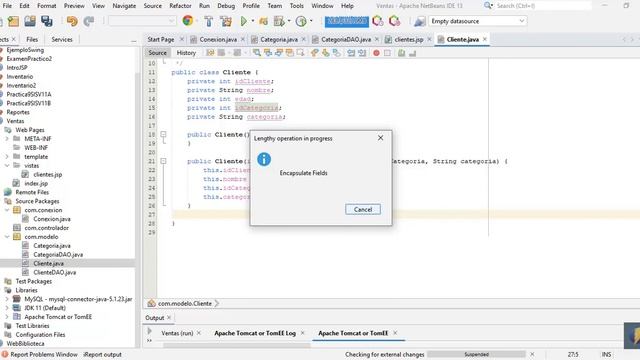Image resolution: width=640 pixels, height=360 pixels.
Task: Click the Attach Profiler clock icon
Action: point(301,21)
